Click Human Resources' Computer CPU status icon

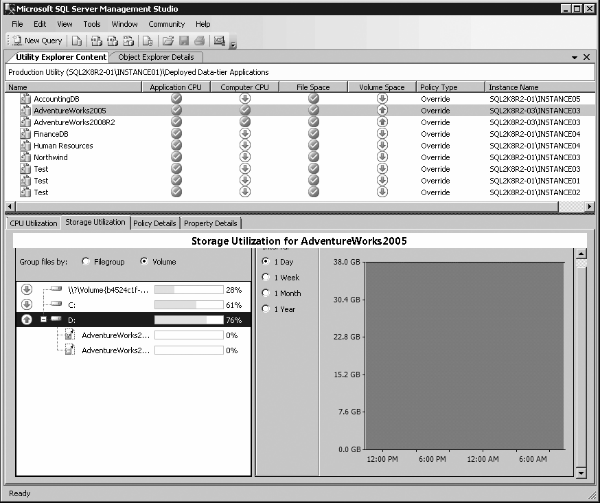click(245, 145)
